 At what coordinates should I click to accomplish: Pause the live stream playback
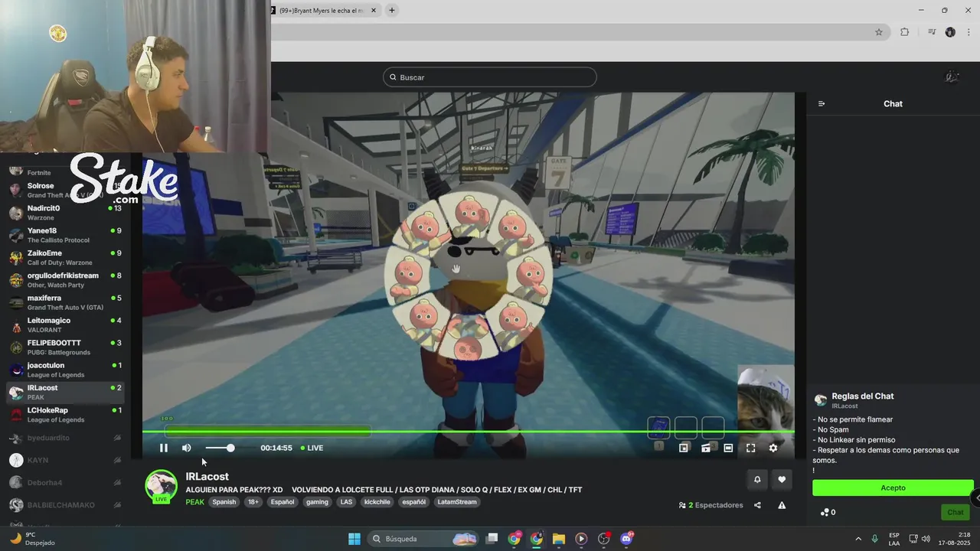point(163,448)
